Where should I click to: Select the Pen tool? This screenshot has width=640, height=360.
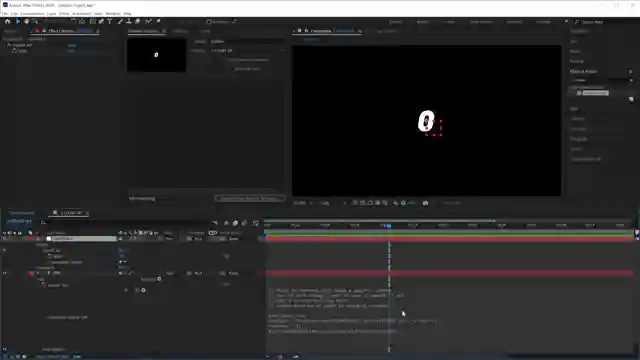pyautogui.click(x=101, y=22)
